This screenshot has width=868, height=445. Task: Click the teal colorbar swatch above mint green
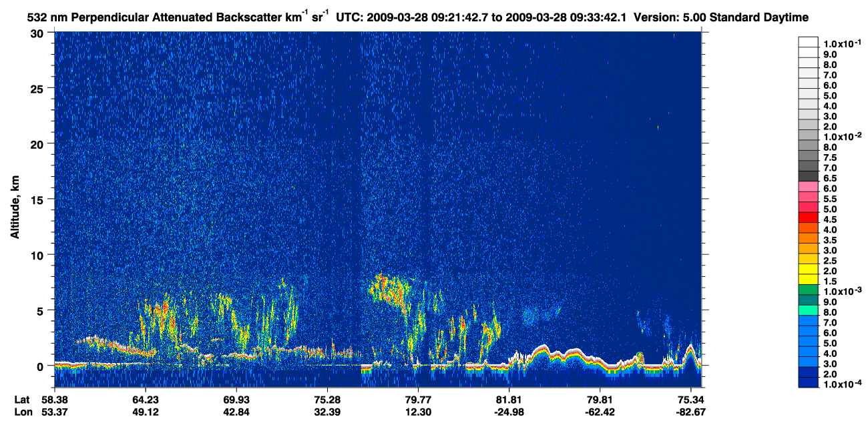pyautogui.click(x=809, y=301)
